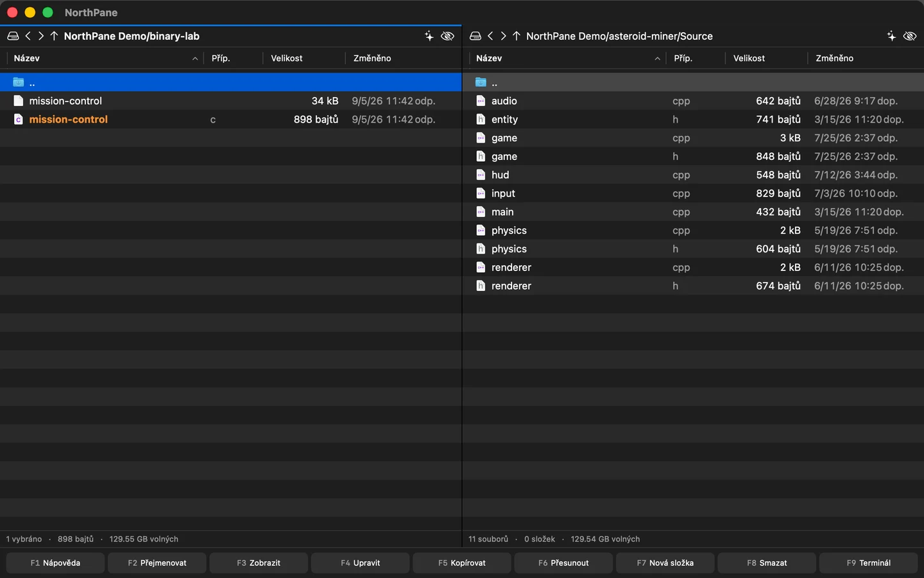This screenshot has width=924, height=578.
Task: Click the F2 Přejmenovat button
Action: [157, 563]
